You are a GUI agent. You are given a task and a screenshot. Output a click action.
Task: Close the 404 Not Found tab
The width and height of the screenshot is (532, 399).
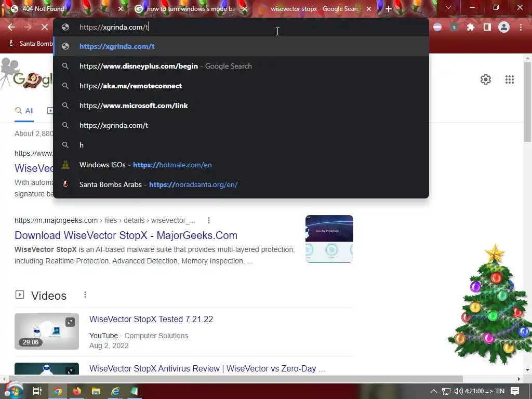[121, 9]
